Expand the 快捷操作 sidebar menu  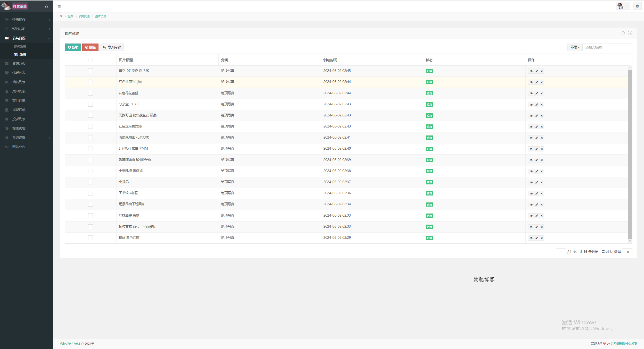tap(27, 20)
